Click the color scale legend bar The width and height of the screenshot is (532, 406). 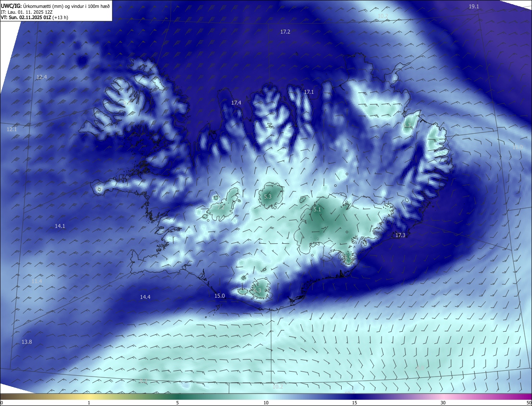pyautogui.click(x=266, y=396)
